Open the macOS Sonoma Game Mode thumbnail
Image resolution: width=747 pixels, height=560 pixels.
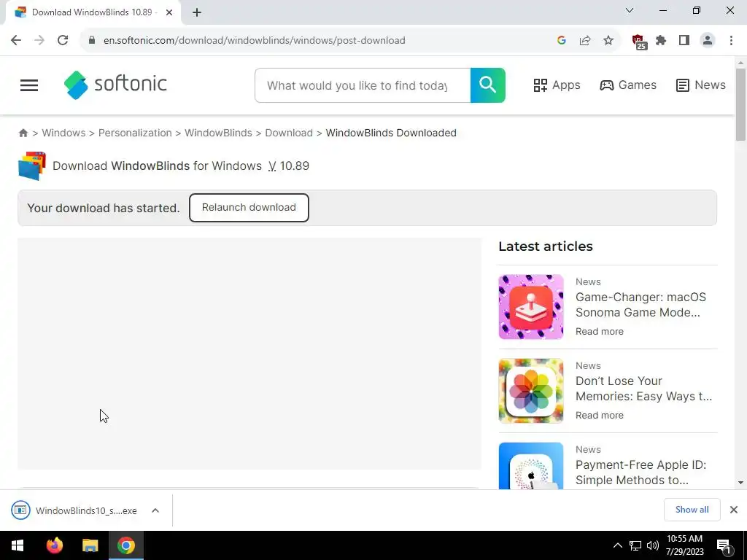[531, 307]
